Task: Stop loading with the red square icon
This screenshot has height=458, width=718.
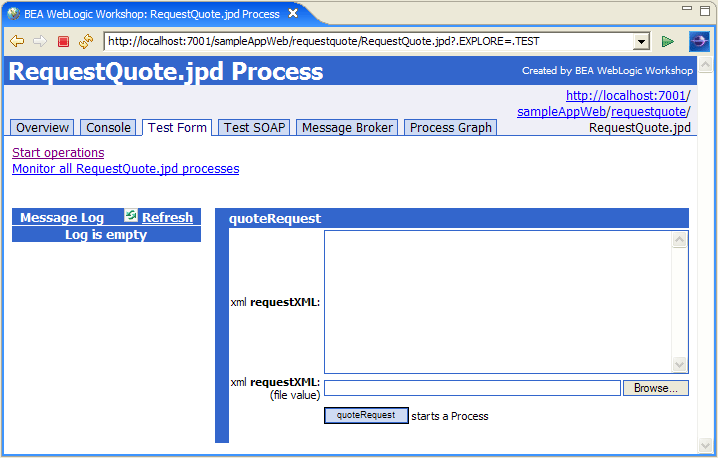Action: coord(63,42)
